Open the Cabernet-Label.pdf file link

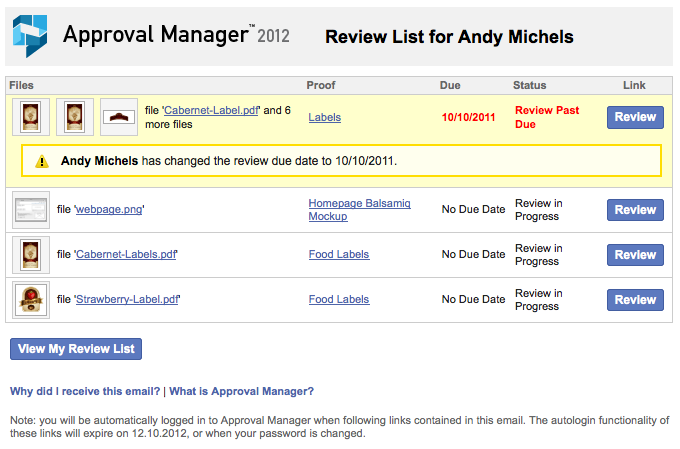(211, 110)
